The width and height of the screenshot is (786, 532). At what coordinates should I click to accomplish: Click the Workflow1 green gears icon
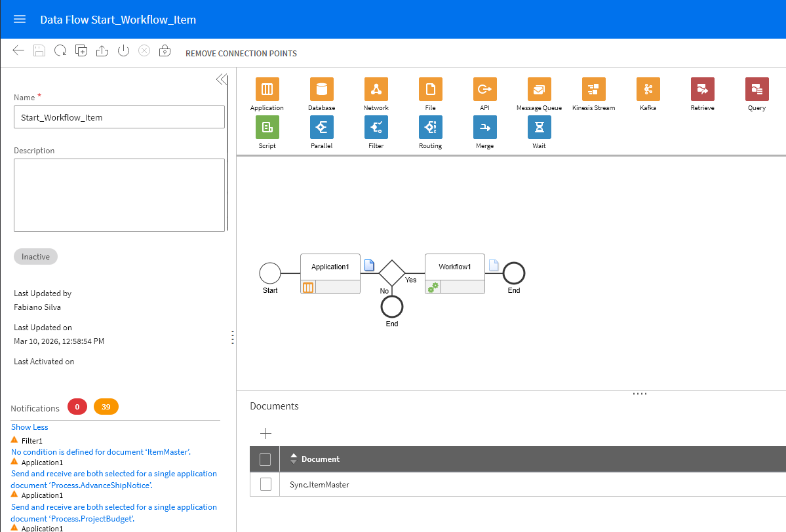point(433,288)
